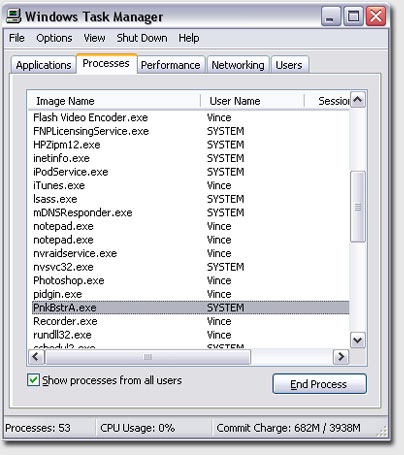
Task: Click Commit Charge: 682M / 3938M status
Action: pyautogui.click(x=289, y=428)
